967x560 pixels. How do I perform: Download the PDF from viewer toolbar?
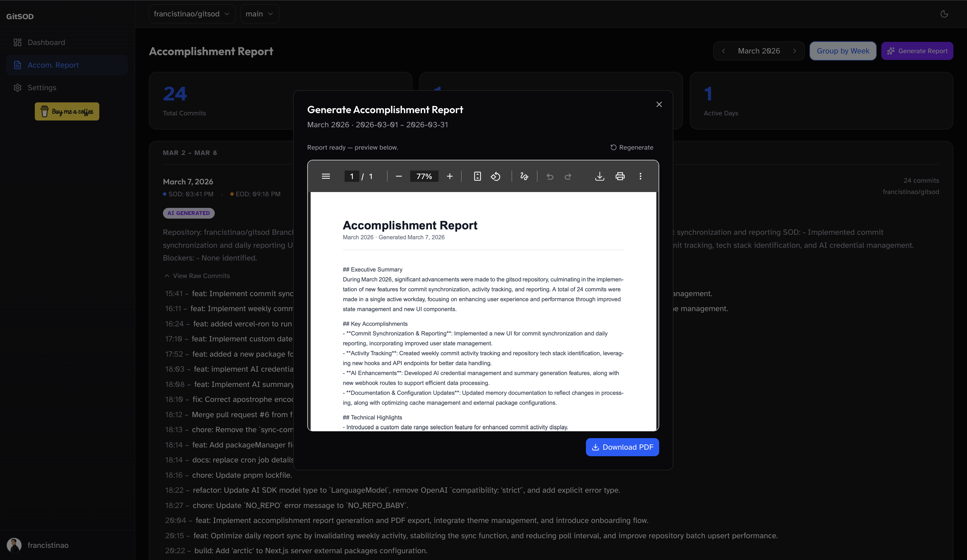coord(599,176)
